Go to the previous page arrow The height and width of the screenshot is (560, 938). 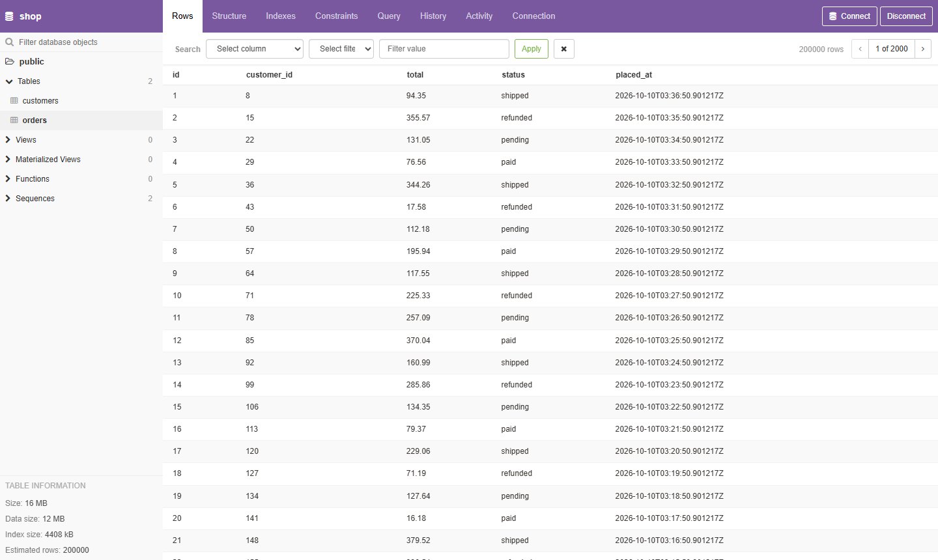click(x=860, y=49)
